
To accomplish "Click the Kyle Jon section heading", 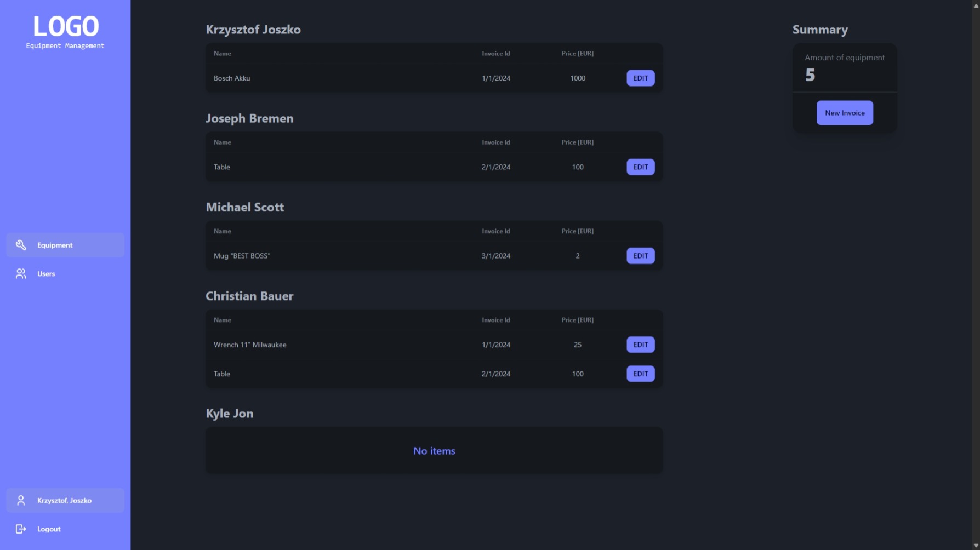I will (230, 414).
